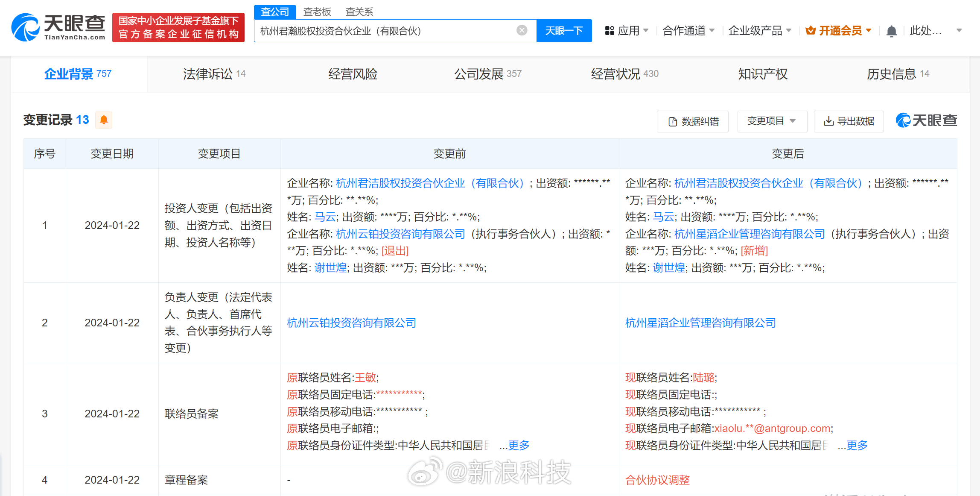Open user account dropdown arrow
980x496 pixels.
tap(959, 31)
